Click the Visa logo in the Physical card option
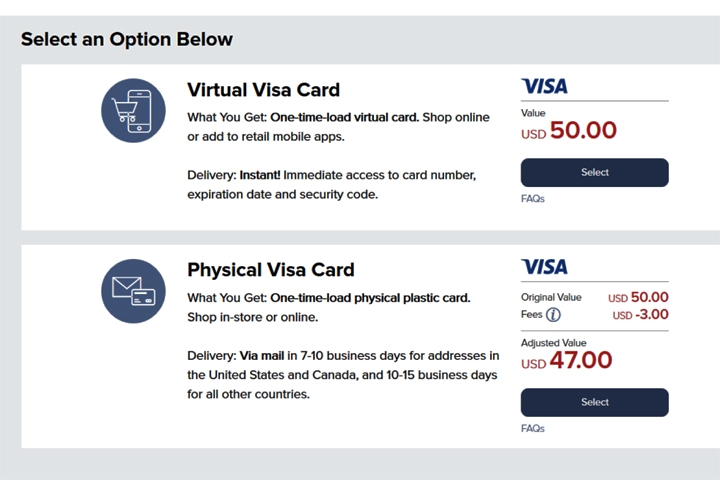Image resolution: width=720 pixels, height=480 pixels. [544, 266]
